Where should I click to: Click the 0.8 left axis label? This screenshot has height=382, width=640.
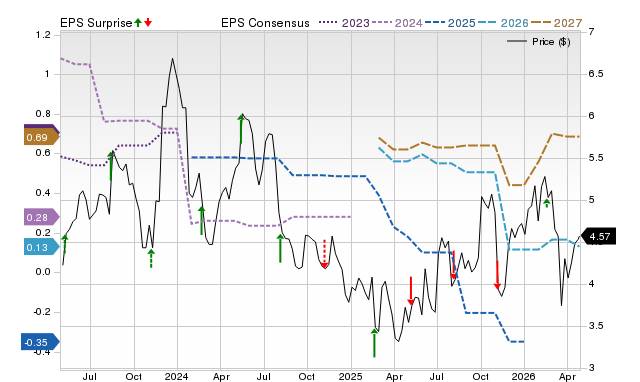tap(43, 113)
